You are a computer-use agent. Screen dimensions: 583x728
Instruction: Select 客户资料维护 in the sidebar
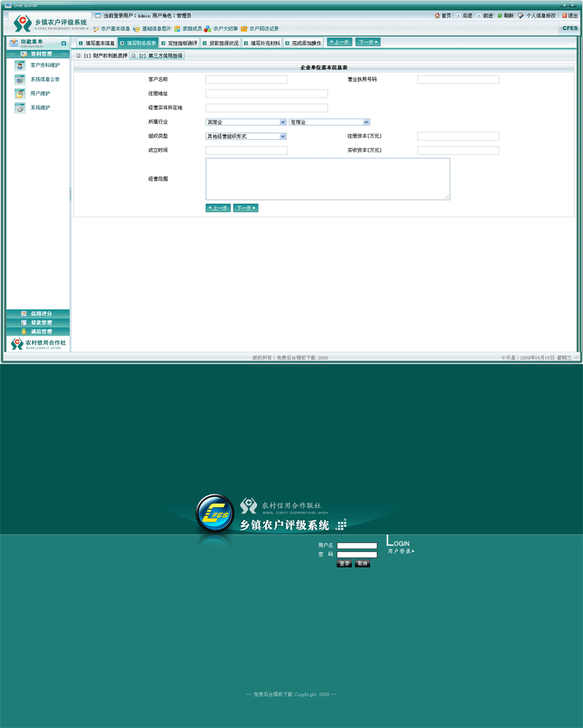(41, 66)
